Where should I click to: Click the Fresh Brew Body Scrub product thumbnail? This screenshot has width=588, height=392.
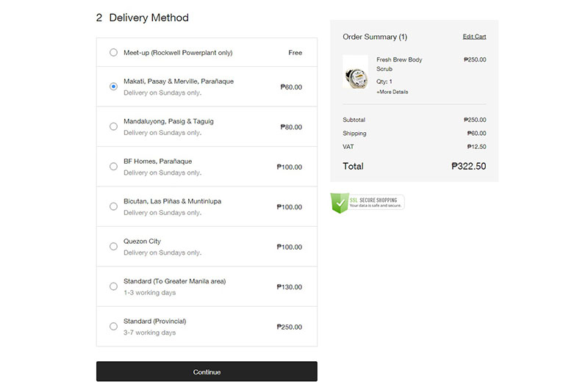pyautogui.click(x=356, y=72)
